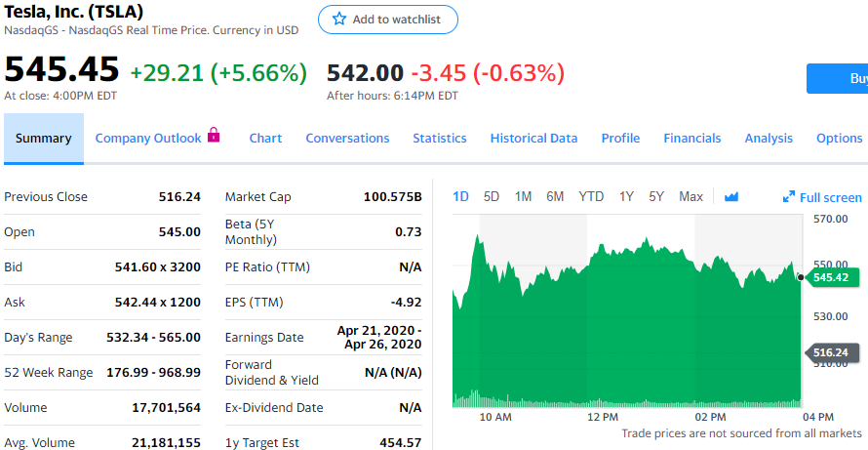Open the Company Outlook link
868x450 pixels.
pos(148,139)
